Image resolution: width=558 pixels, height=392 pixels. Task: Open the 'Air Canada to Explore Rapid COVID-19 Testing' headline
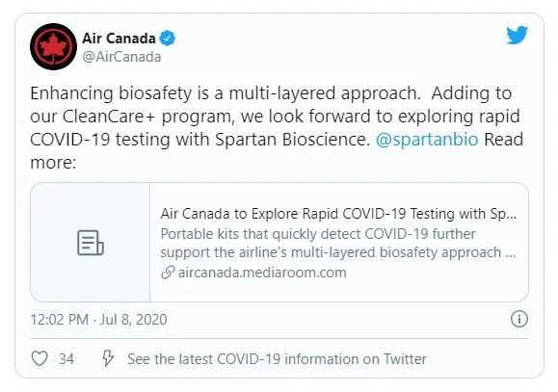coord(338,214)
